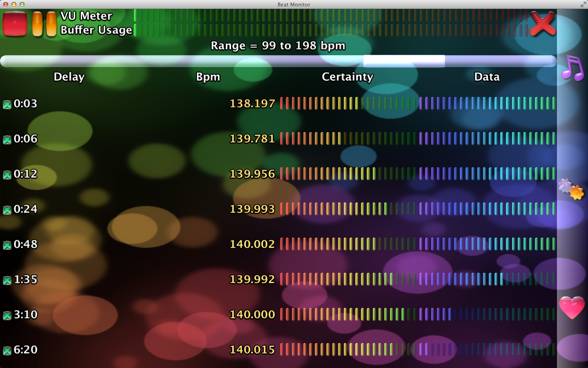Click the green zoom window button
588x368 pixels.
tap(22, 4)
